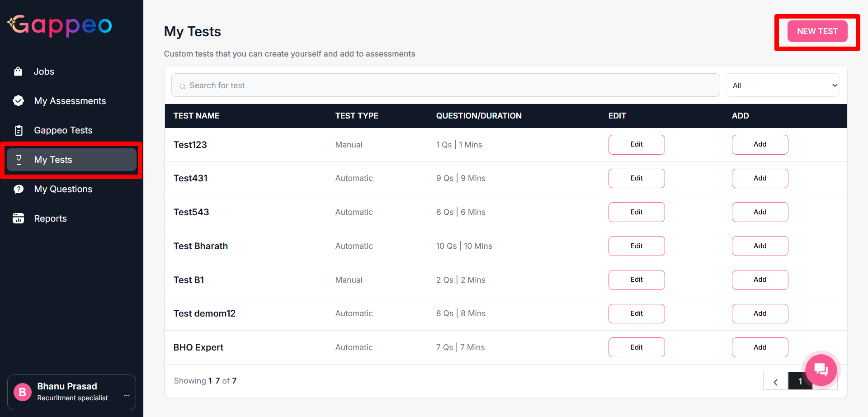Image resolution: width=868 pixels, height=417 pixels.
Task: Click the My Questions chat bubble icon
Action: click(19, 189)
